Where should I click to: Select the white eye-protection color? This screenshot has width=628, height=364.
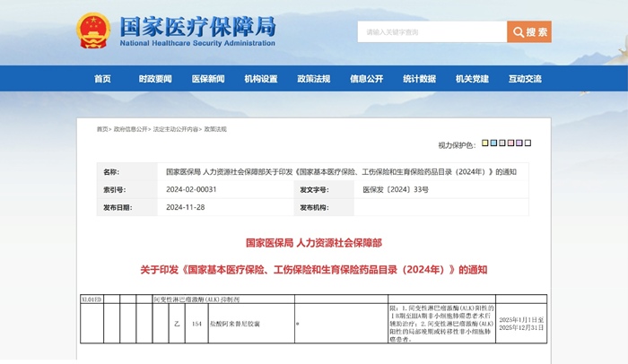point(528,143)
